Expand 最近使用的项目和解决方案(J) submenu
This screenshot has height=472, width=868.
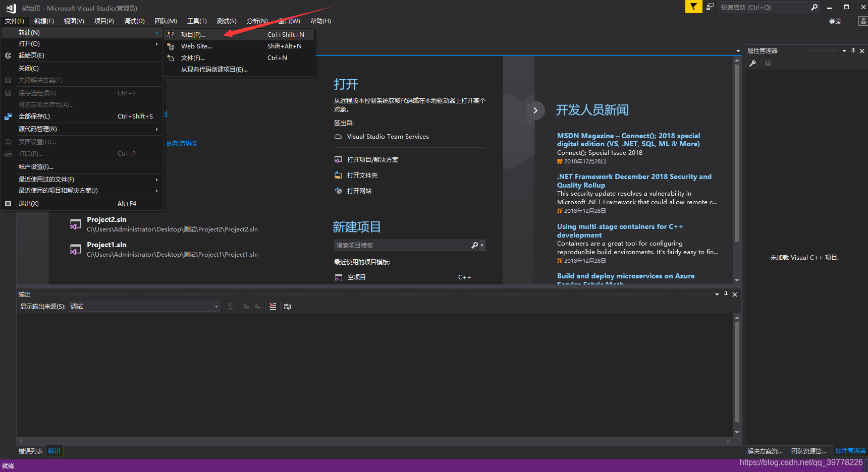click(x=83, y=191)
